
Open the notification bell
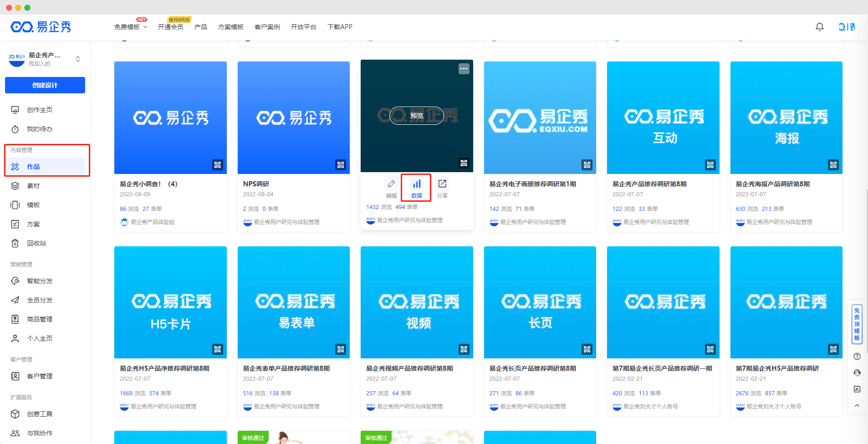click(x=819, y=27)
